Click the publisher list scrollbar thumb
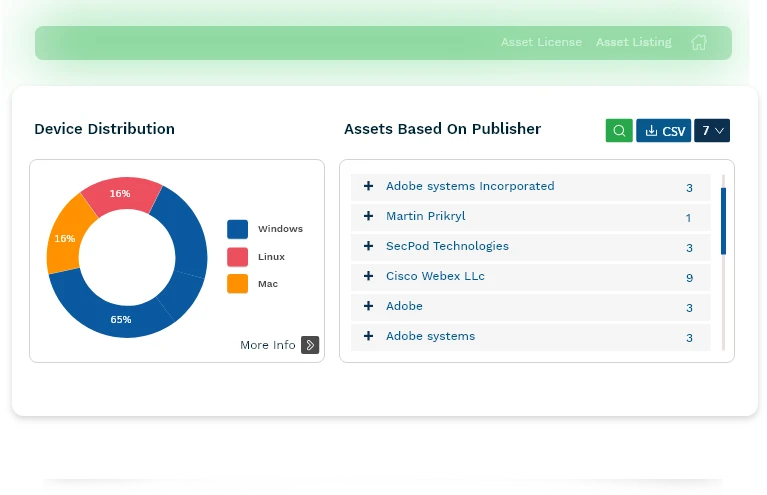This screenshot has height=495, width=767. (723, 221)
